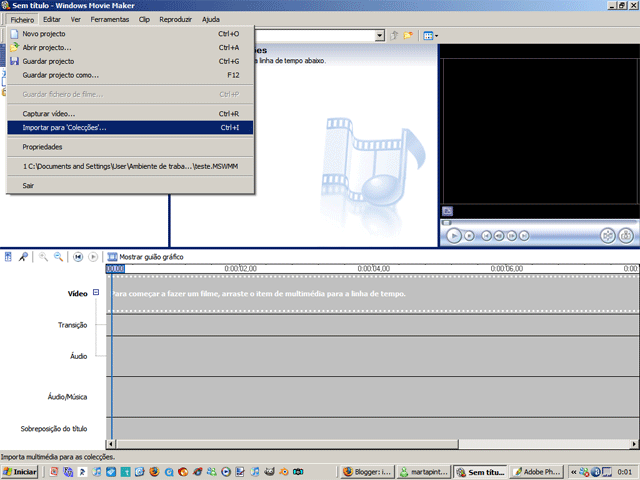Viewport: 640px width, 480px height.
Task: Click the zoom timeline in icon
Action: pos(43,257)
